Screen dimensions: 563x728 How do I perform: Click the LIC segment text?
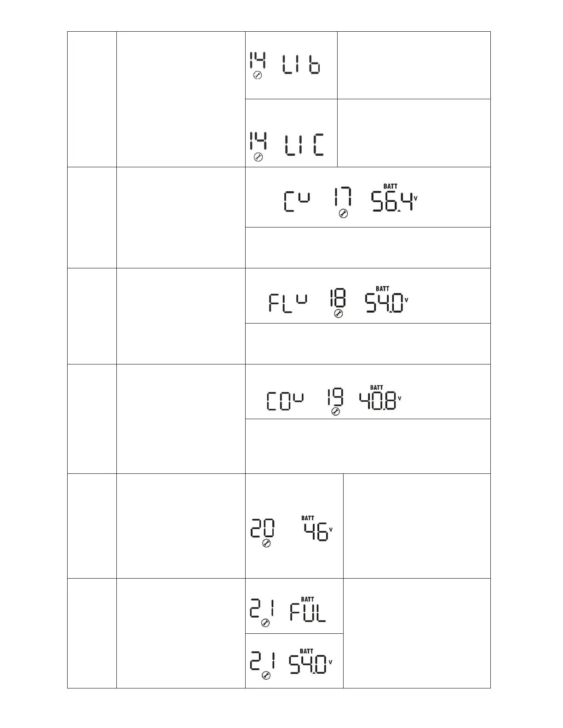(x=304, y=145)
